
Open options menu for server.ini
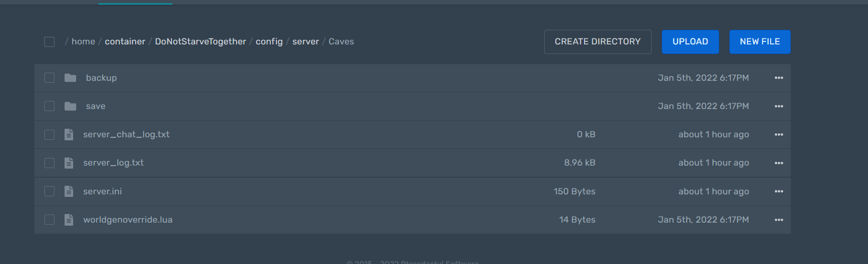coord(779,191)
